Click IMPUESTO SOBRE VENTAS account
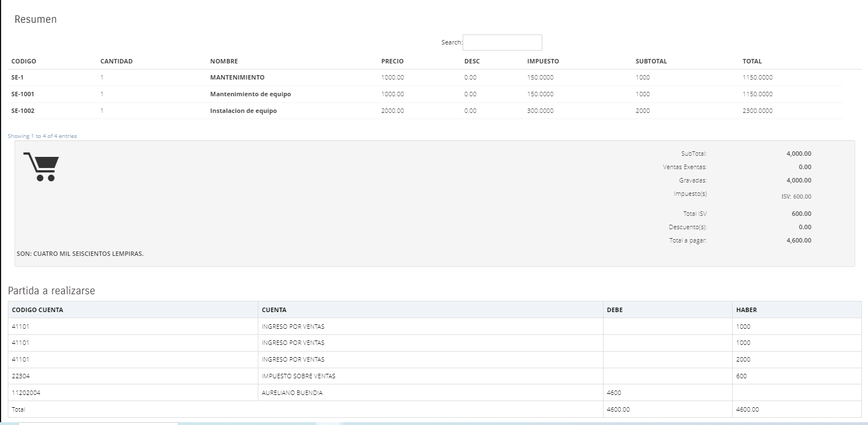Image resolution: width=868 pixels, height=425 pixels. [298, 376]
